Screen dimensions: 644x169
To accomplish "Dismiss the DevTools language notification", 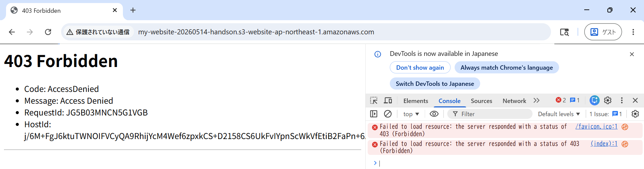I will pyautogui.click(x=632, y=54).
